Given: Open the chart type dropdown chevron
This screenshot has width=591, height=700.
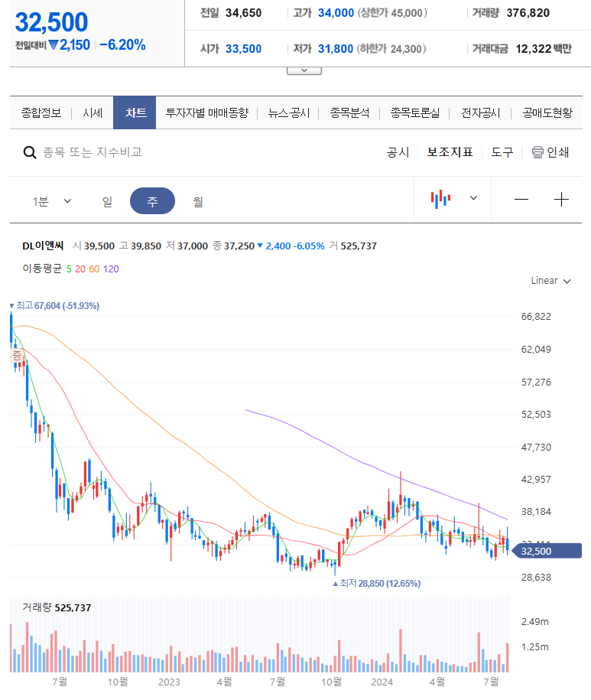Looking at the screenshot, I should [472, 198].
